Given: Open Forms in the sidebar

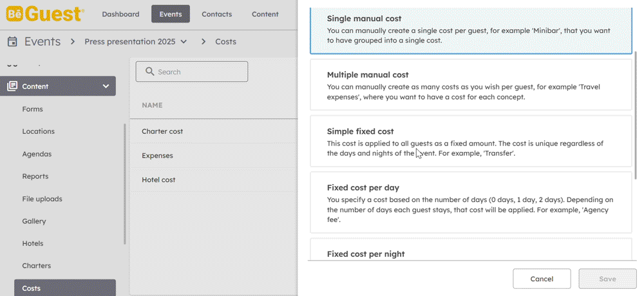Looking at the screenshot, I should [32, 109].
